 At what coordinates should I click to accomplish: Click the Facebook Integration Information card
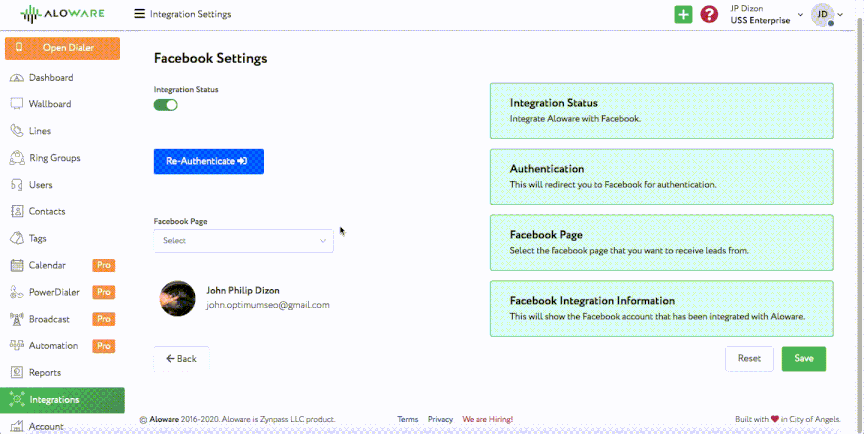(662, 308)
